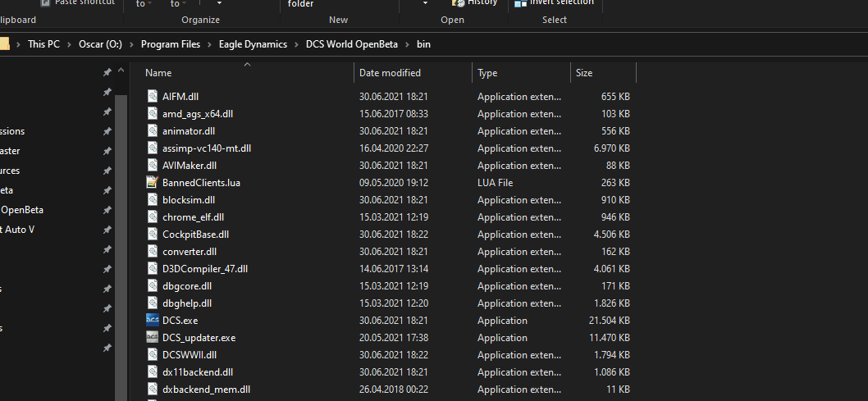This screenshot has height=401, width=868.
Task: Select the BannedClients.lua notepad icon
Action: pos(153,182)
